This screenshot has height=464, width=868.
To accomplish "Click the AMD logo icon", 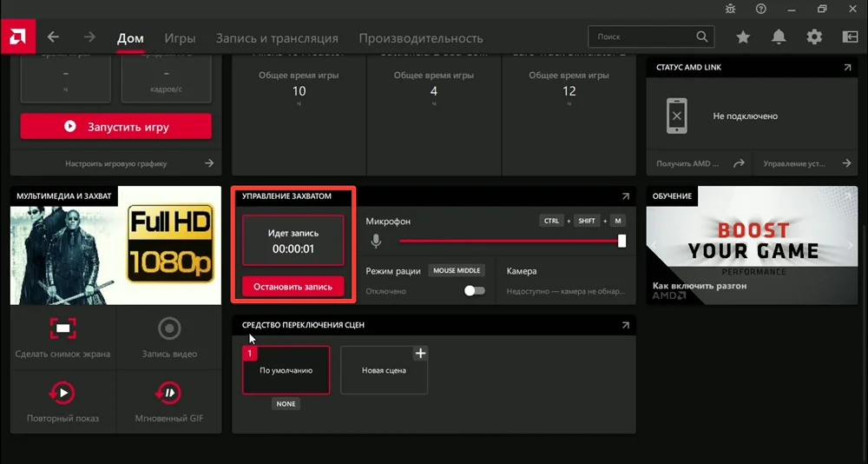I will click(16, 37).
